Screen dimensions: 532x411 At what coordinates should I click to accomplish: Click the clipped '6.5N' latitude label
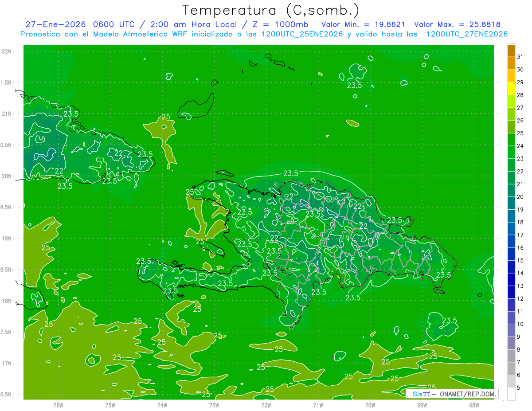(6, 394)
